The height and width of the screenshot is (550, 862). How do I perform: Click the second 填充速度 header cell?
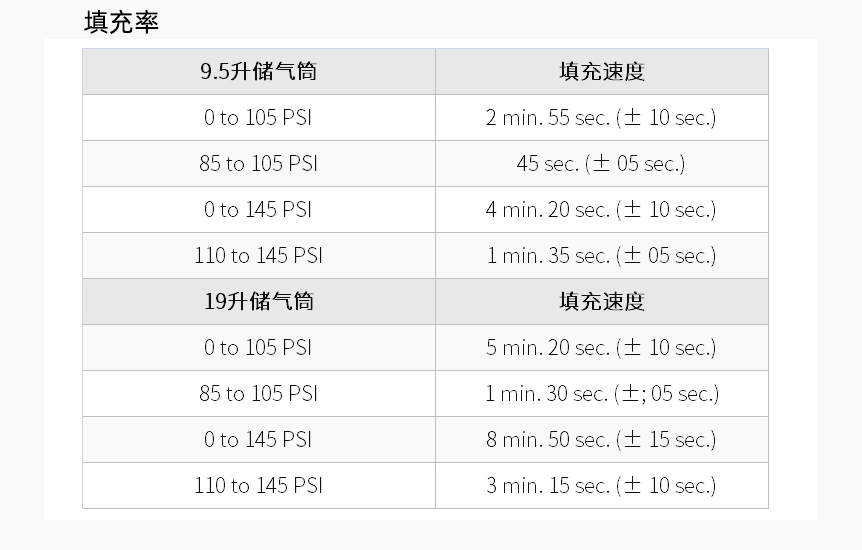(x=602, y=301)
